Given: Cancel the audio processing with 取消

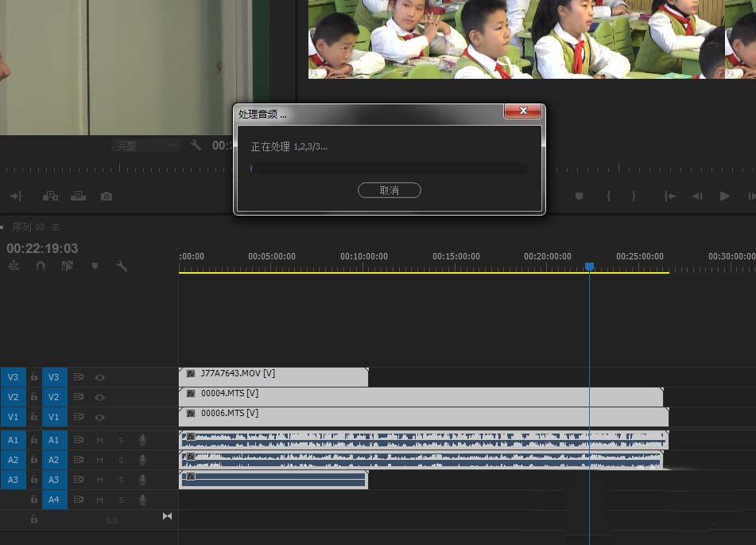Looking at the screenshot, I should 389,190.
